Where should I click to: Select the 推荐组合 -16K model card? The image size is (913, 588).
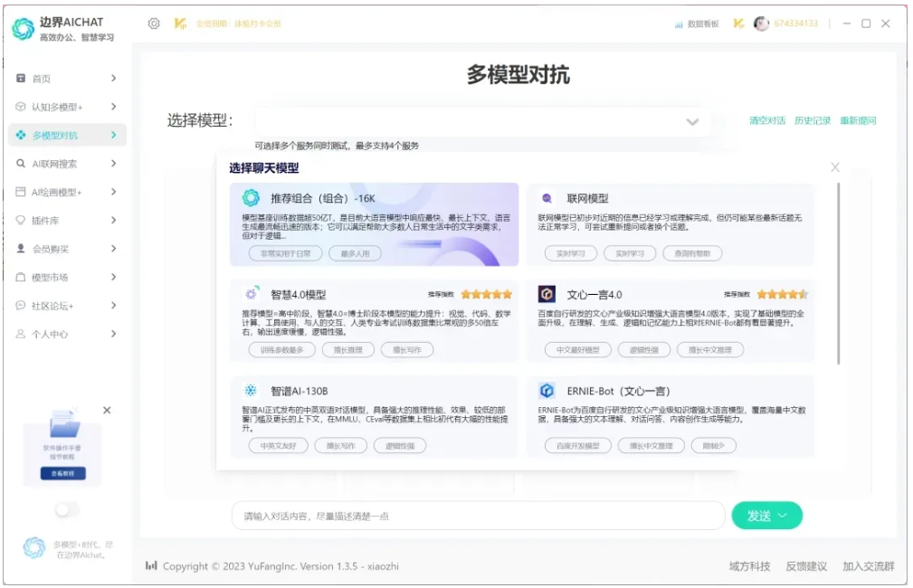pyautogui.click(x=374, y=224)
